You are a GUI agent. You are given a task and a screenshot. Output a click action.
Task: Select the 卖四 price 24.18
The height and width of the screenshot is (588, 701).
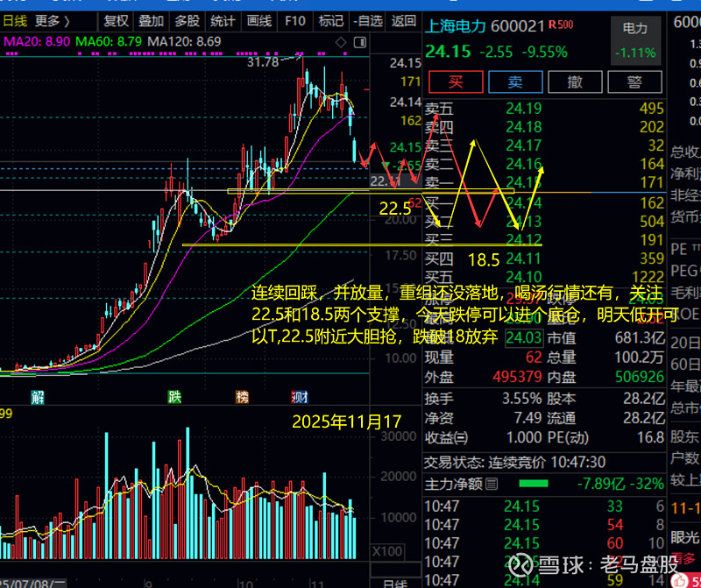tap(523, 127)
